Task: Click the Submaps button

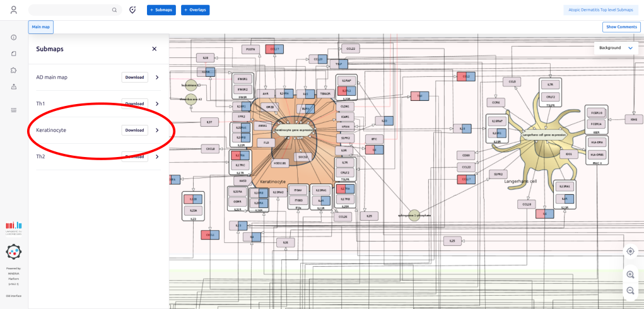Action: 161,10
